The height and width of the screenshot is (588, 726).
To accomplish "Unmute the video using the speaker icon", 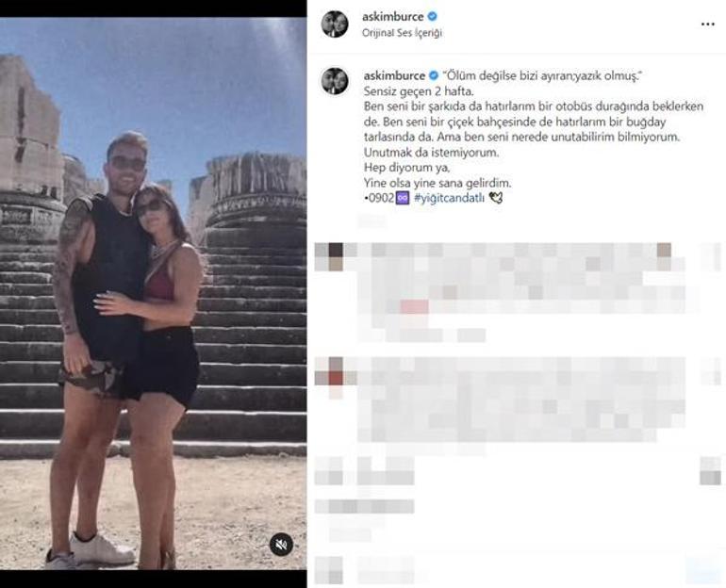I will [281, 545].
